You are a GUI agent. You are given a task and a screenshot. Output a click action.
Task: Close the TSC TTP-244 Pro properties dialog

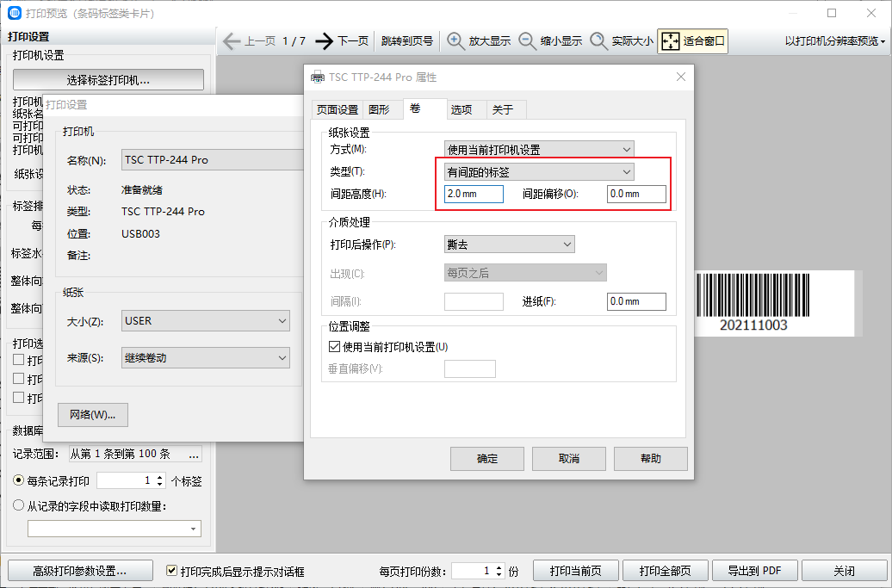pyautogui.click(x=681, y=77)
